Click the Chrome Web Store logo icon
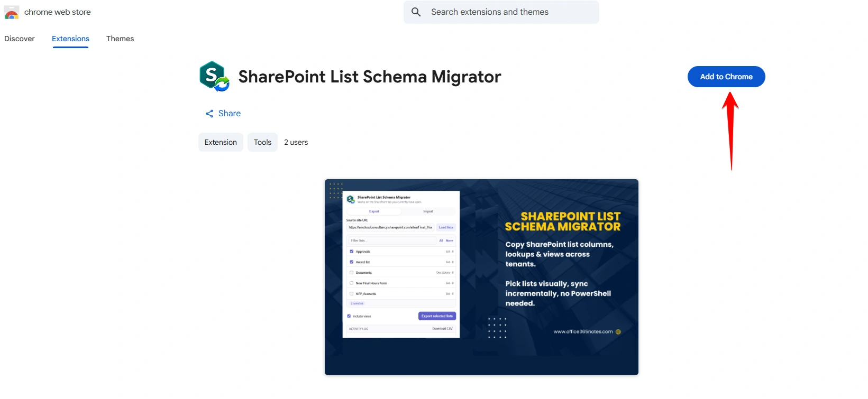The height and width of the screenshot is (399, 868). [12, 12]
